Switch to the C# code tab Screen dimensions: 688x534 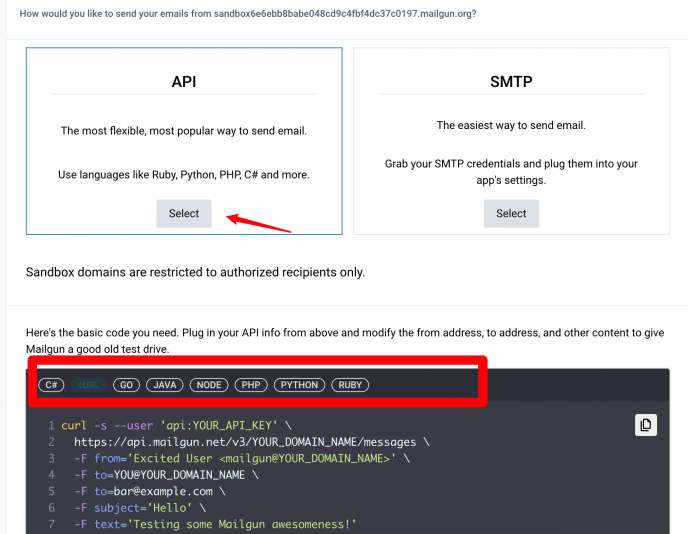(x=51, y=385)
